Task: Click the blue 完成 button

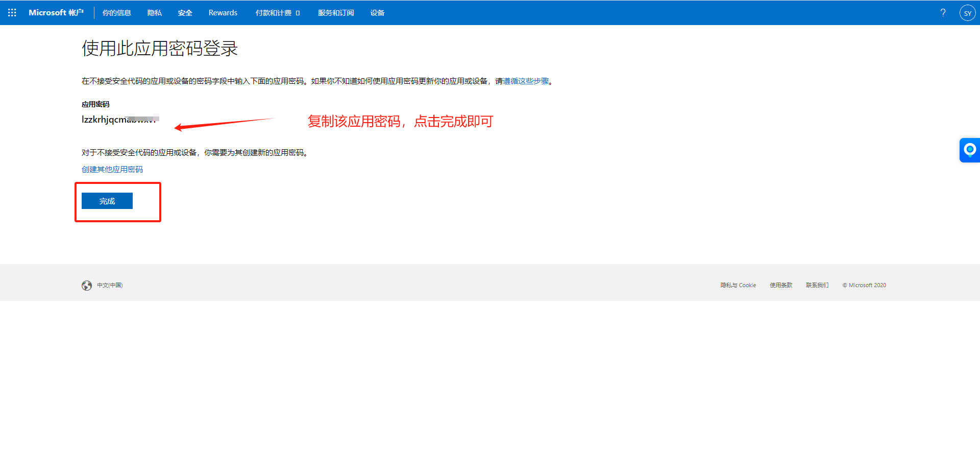Action: click(x=107, y=201)
